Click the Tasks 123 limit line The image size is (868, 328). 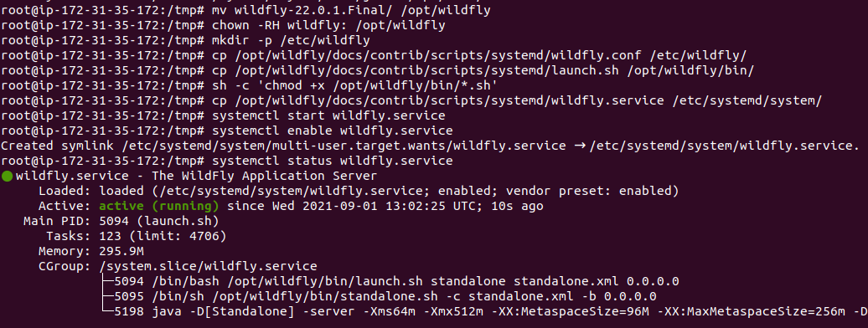[137, 236]
